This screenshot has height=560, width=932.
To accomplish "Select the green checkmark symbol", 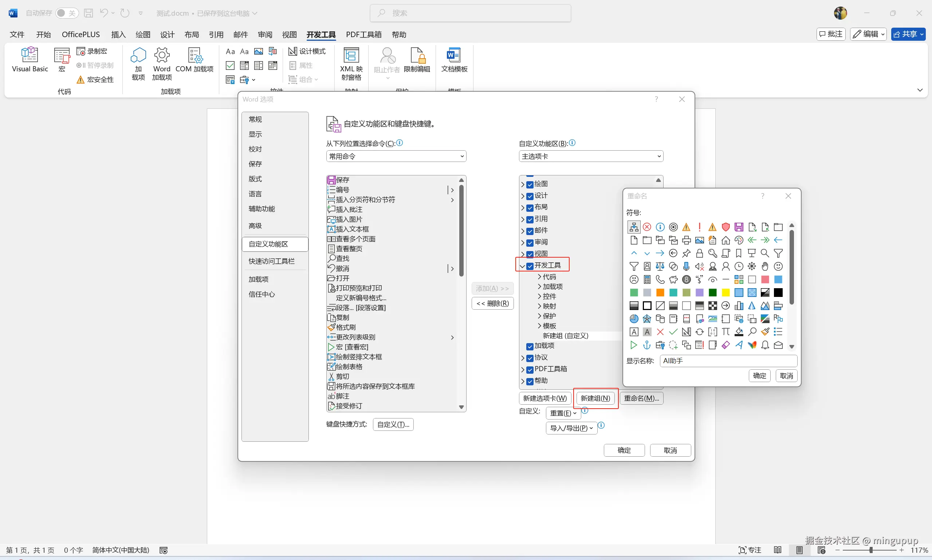I will [673, 332].
